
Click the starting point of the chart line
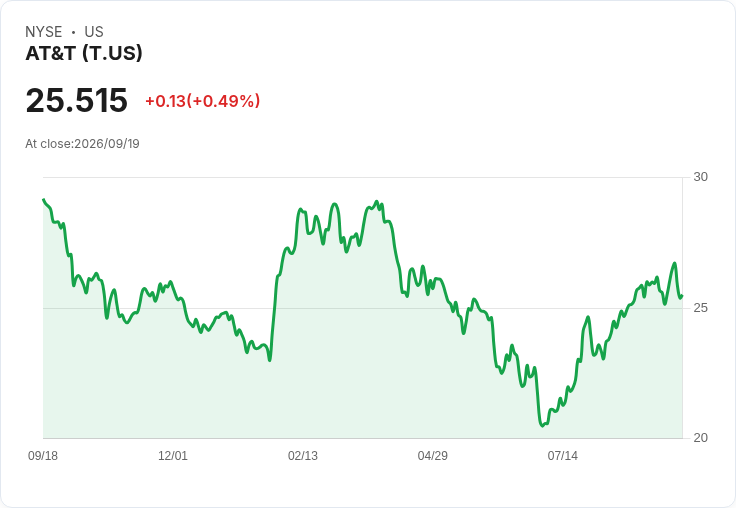(44, 200)
